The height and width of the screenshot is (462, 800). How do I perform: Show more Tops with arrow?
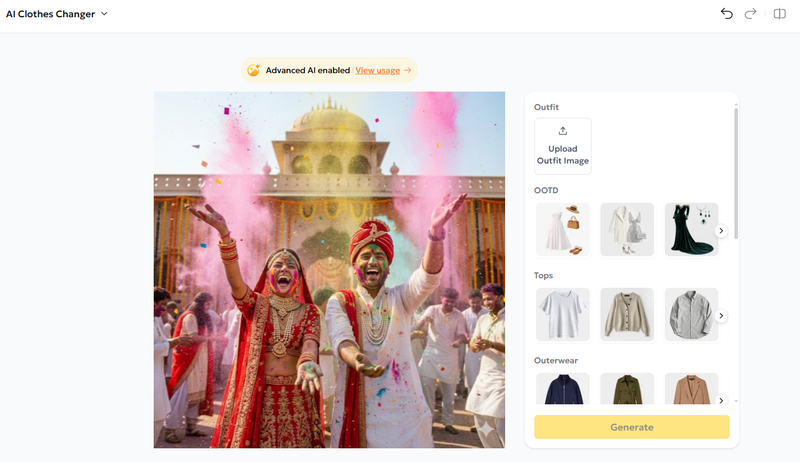point(721,316)
